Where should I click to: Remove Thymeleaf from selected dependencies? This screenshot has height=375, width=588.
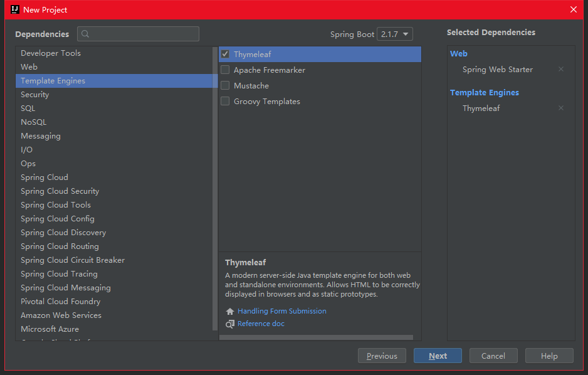561,108
